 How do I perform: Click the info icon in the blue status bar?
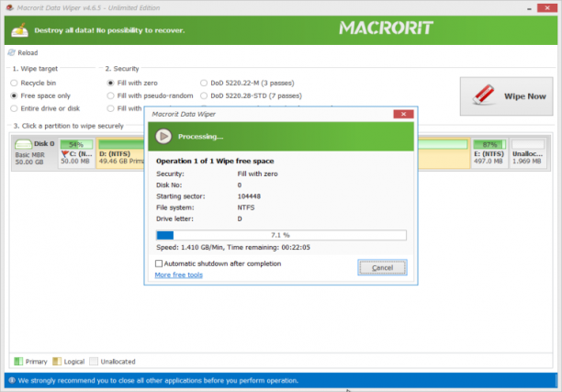click(x=12, y=380)
